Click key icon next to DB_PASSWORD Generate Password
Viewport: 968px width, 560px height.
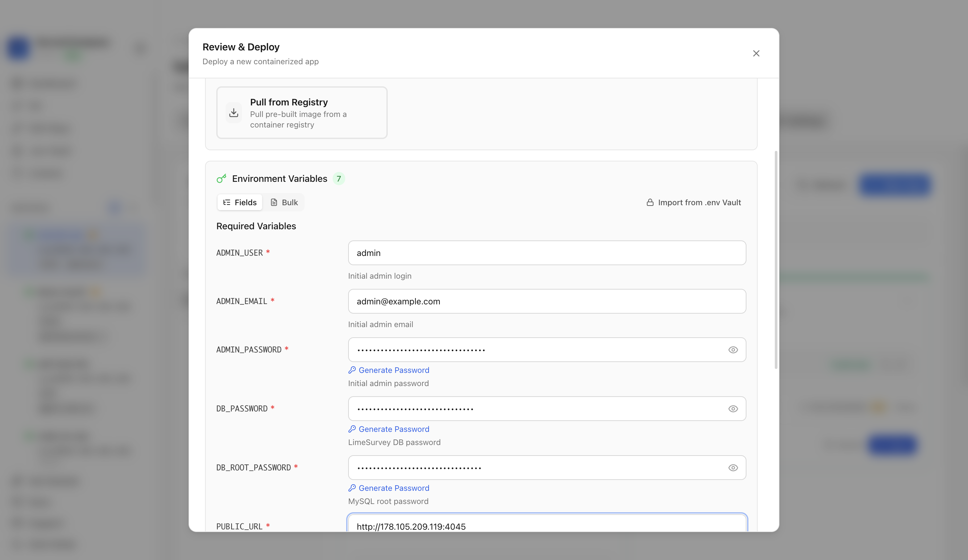tap(352, 429)
